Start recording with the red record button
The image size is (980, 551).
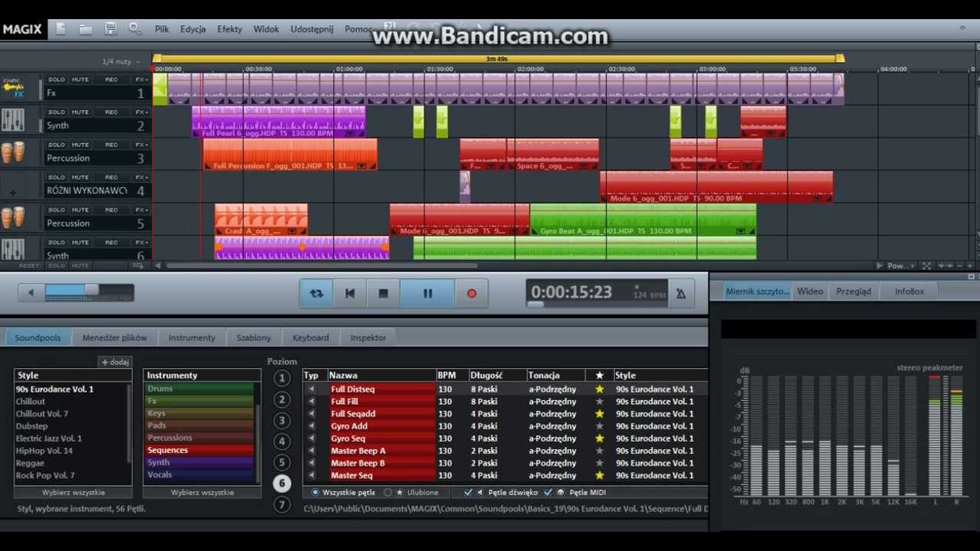pyautogui.click(x=472, y=293)
